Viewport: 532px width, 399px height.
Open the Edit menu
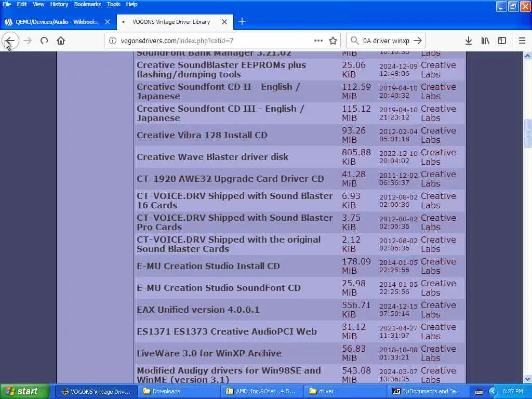coord(22,4)
